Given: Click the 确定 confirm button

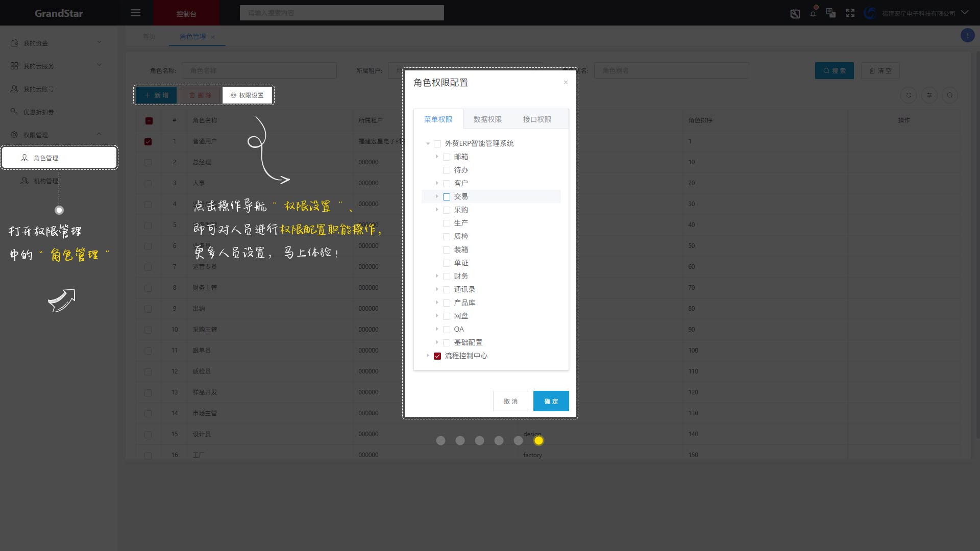Looking at the screenshot, I should [x=551, y=401].
